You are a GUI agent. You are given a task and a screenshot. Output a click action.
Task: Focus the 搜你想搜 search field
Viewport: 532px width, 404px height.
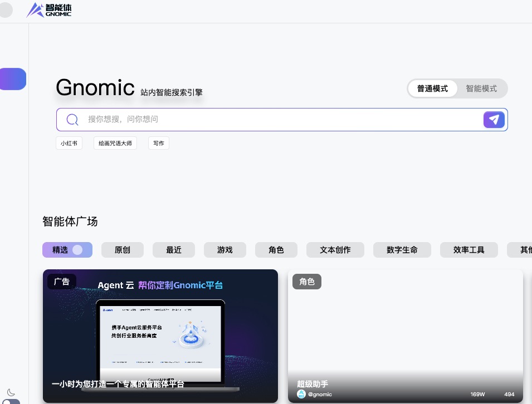(x=282, y=119)
